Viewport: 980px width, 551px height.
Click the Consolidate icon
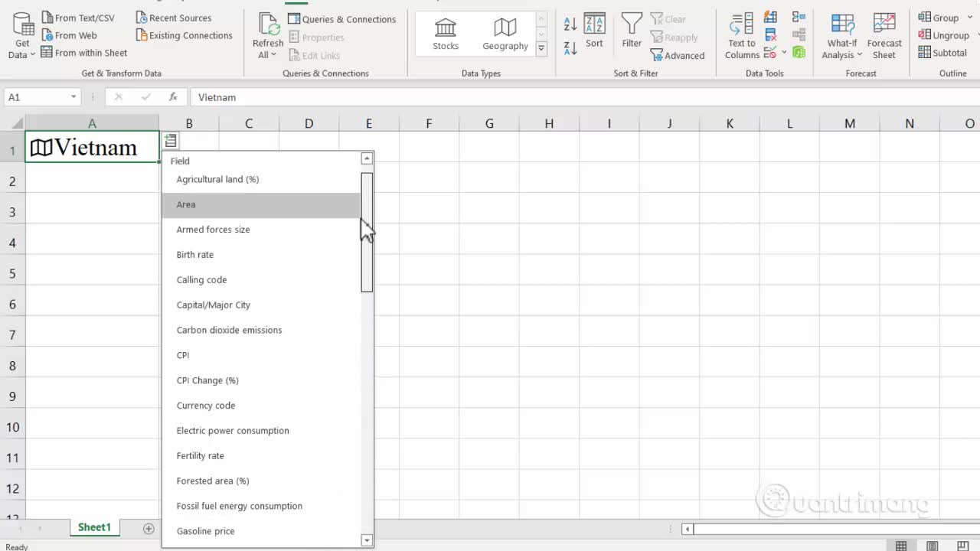[799, 17]
